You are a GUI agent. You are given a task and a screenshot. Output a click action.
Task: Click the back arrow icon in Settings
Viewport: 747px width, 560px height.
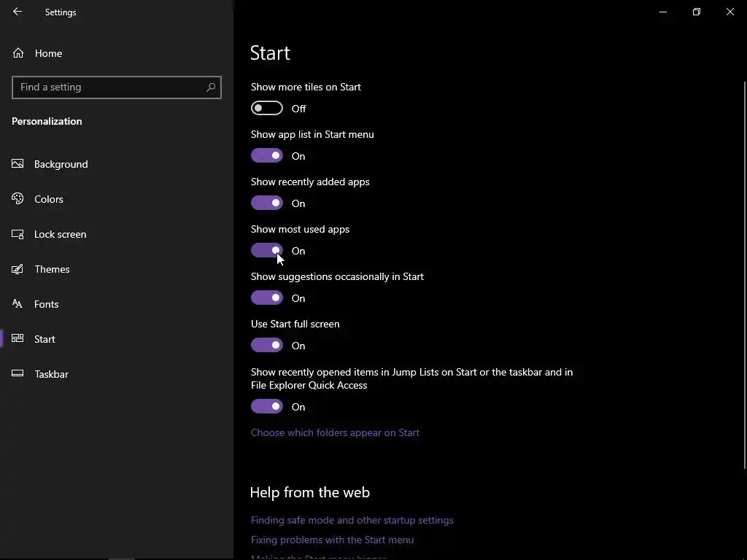tap(18, 12)
